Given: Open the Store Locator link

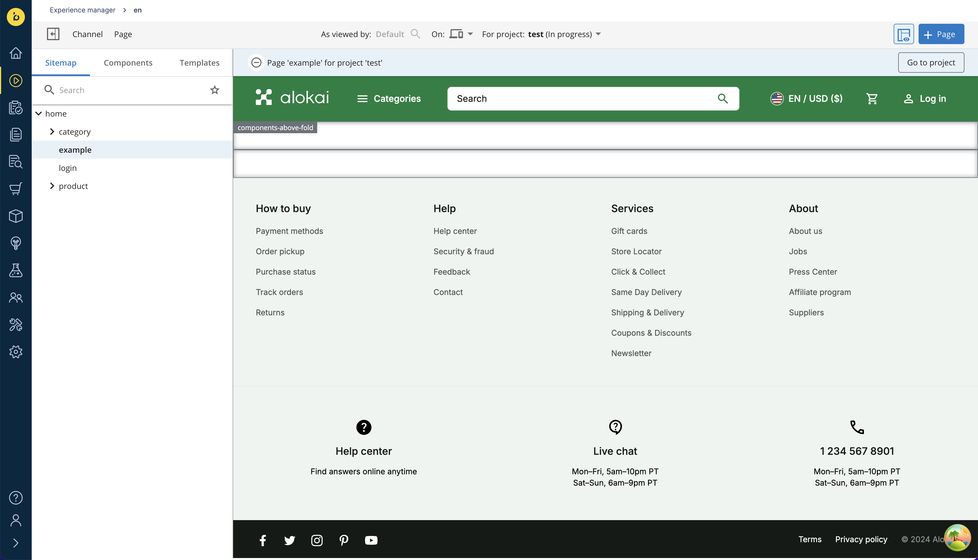Looking at the screenshot, I should [x=636, y=251].
